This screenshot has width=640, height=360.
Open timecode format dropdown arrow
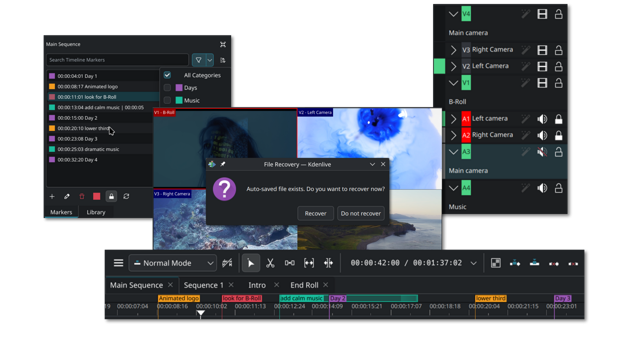(x=473, y=263)
